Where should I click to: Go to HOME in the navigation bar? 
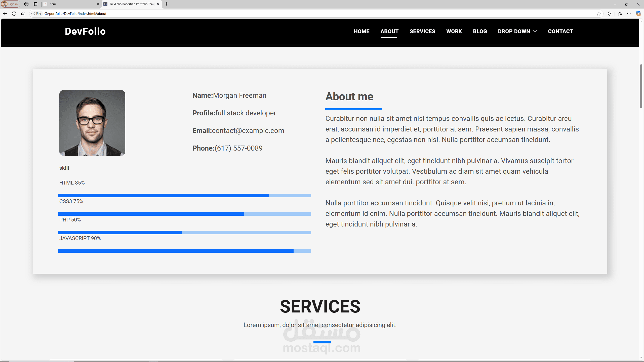tap(361, 31)
